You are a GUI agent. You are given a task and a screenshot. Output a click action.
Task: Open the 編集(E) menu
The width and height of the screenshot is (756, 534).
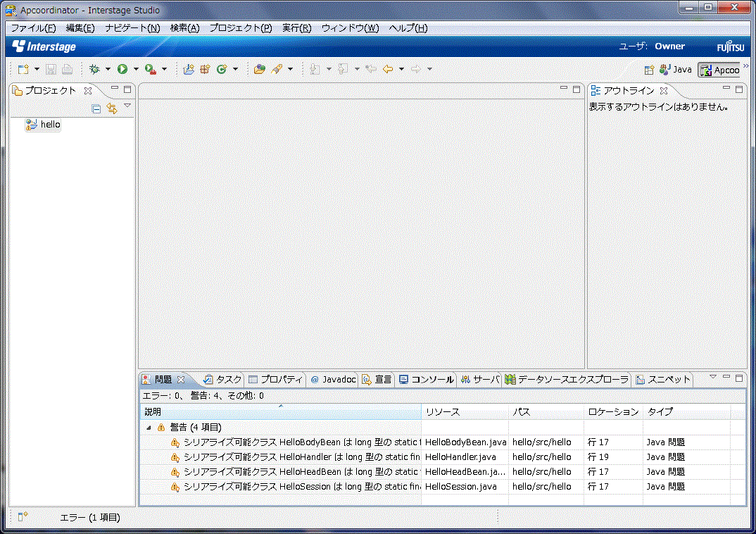coord(80,28)
